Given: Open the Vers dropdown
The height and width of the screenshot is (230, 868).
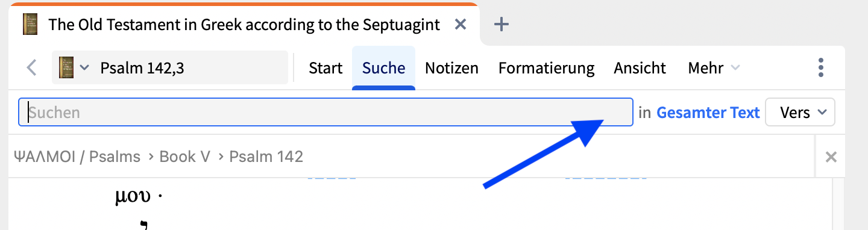Looking at the screenshot, I should pyautogui.click(x=800, y=113).
